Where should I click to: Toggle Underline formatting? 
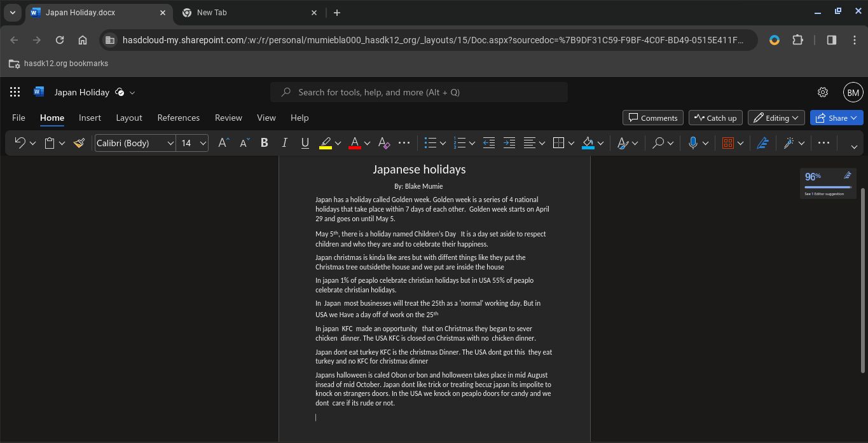(x=305, y=143)
